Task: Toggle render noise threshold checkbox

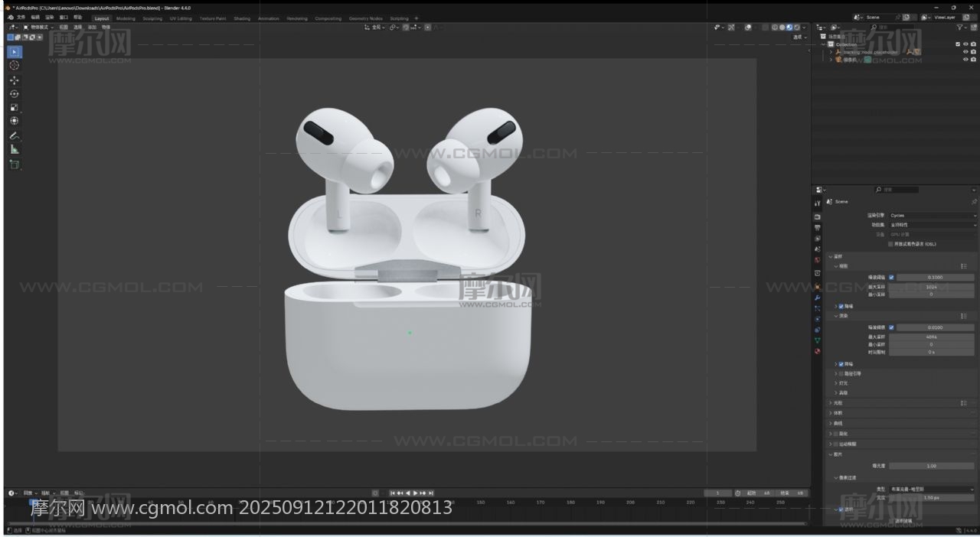Action: 891,327
